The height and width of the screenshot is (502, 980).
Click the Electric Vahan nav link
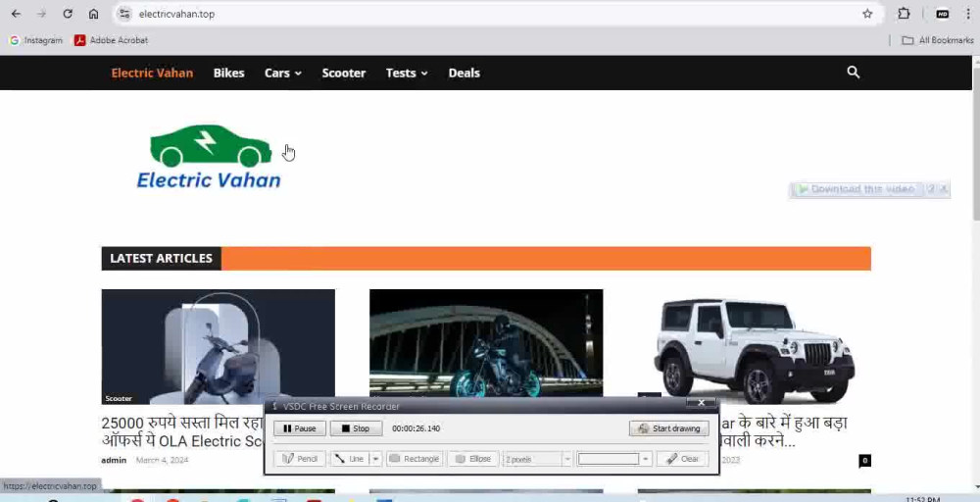(152, 73)
